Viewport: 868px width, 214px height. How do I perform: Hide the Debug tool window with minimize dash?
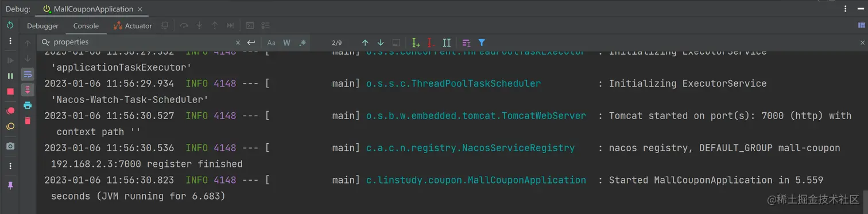point(861,9)
